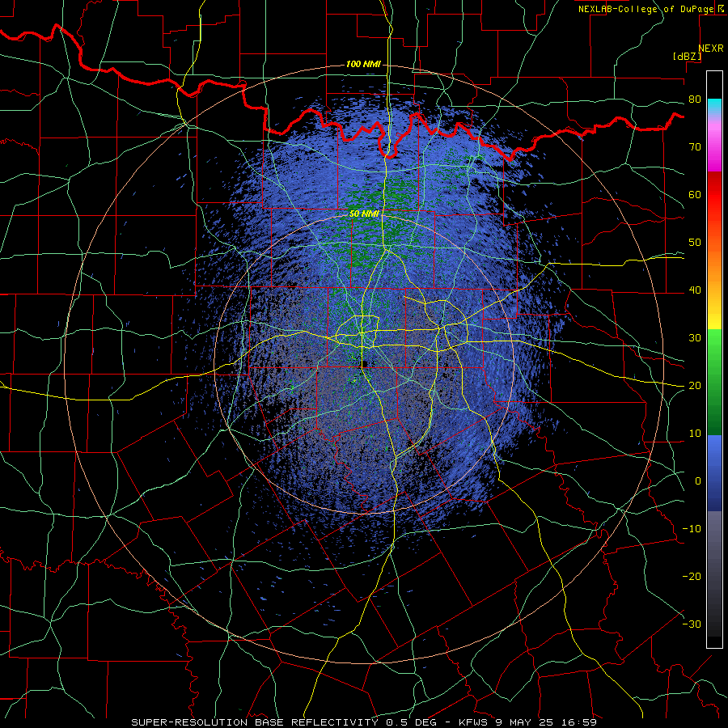Click the -20 dBZ scale value
Viewport: 728px width, 728px height.
coord(692,576)
